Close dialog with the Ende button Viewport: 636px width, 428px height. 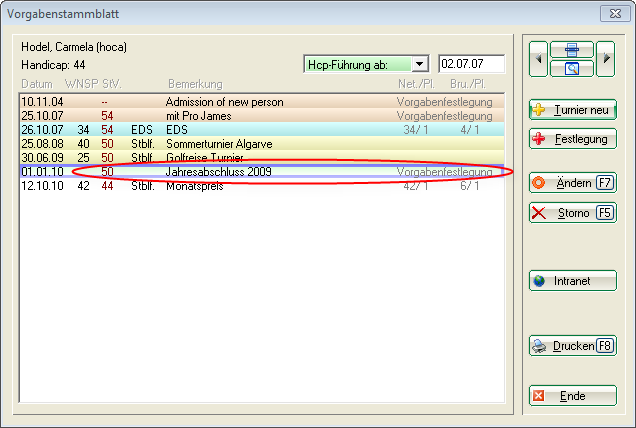pos(573,396)
